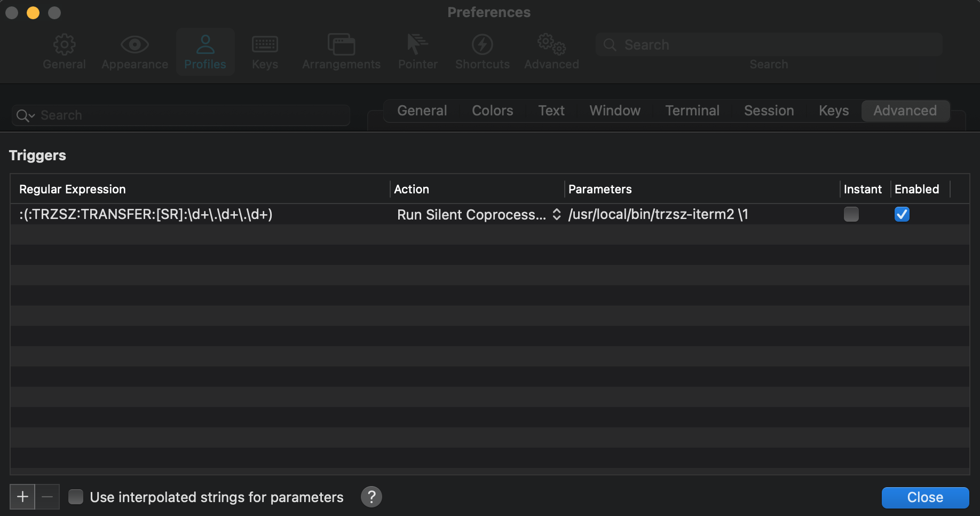Viewport: 980px width, 516px height.
Task: Open the Appearance settings icon
Action: (x=134, y=51)
